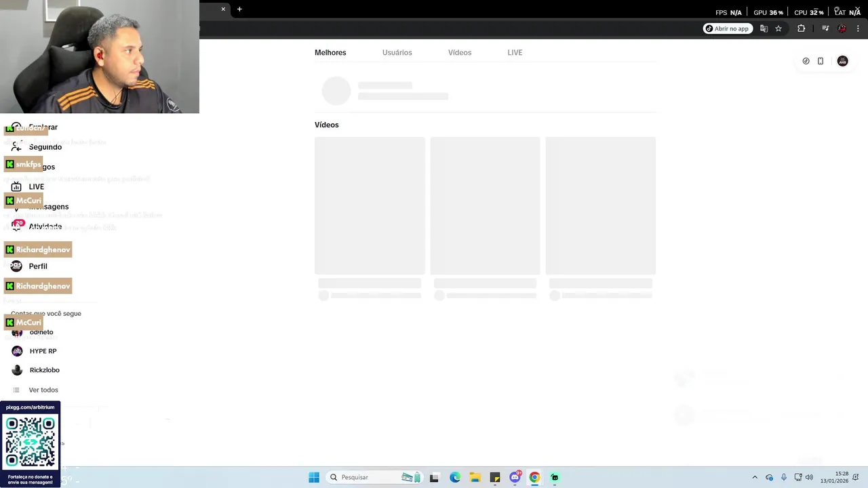Click the TikTok coin icon at top right
Image resolution: width=868 pixels, height=488 pixels.
(806, 61)
